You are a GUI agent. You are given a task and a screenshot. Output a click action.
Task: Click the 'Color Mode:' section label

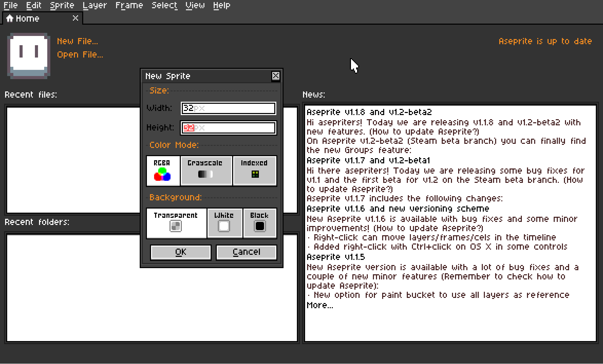click(174, 145)
